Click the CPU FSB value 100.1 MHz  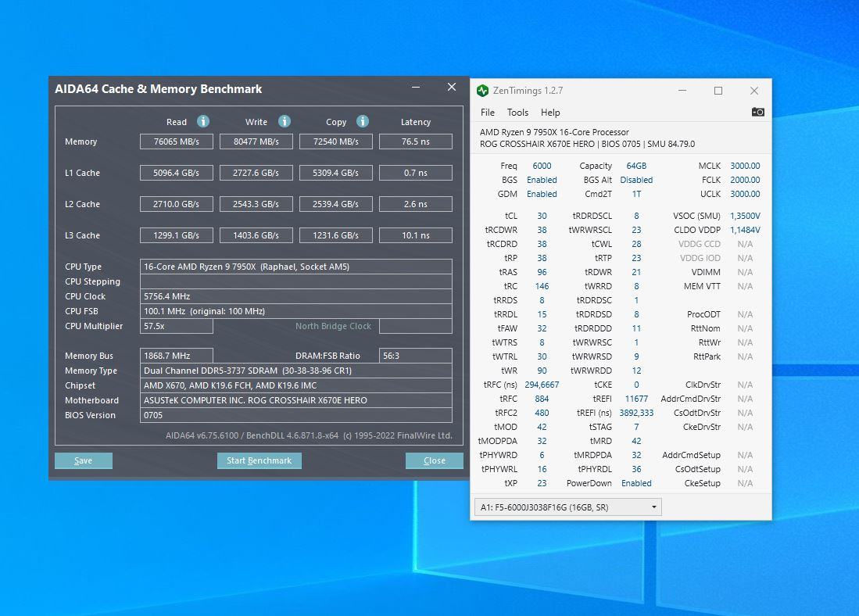coord(296,311)
